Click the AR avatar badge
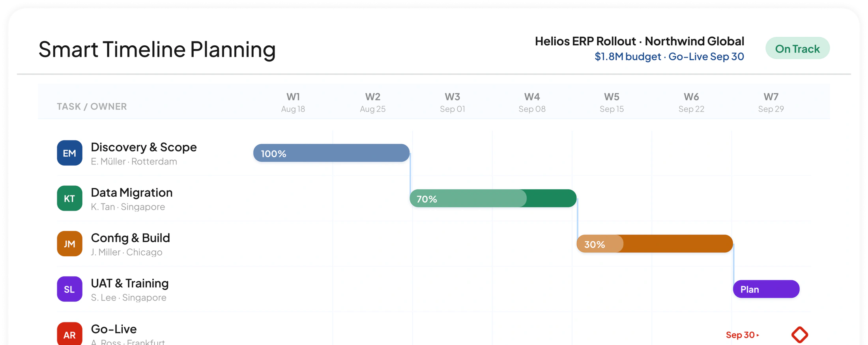This screenshot has height=345, width=868. pyautogui.click(x=69, y=334)
